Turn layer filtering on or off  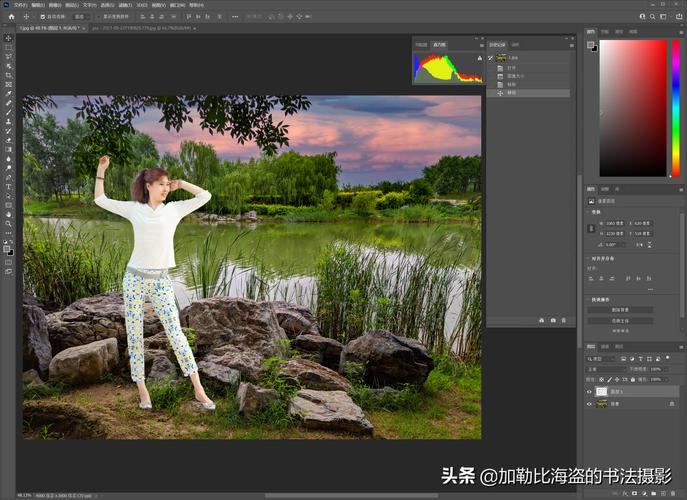point(668,358)
